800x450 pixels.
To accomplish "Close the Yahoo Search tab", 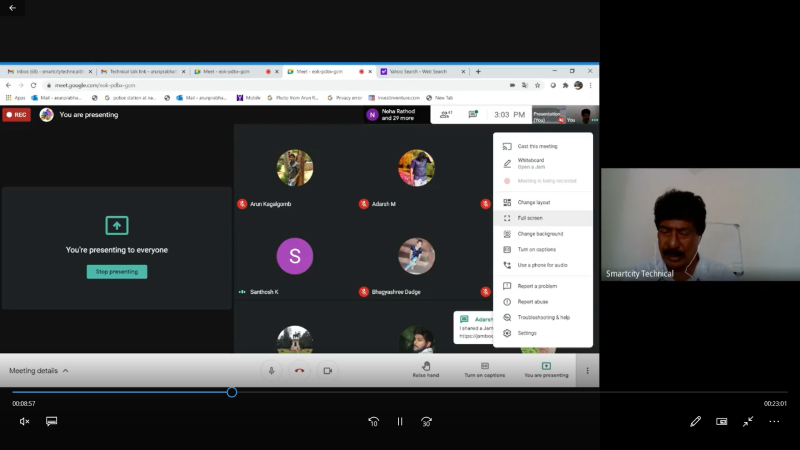I will pyautogui.click(x=463, y=71).
